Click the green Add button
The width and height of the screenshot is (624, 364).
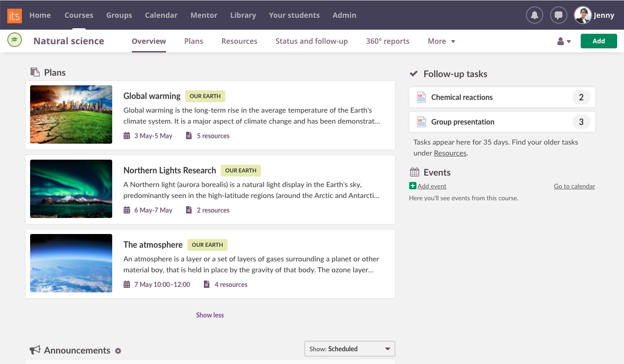point(598,41)
